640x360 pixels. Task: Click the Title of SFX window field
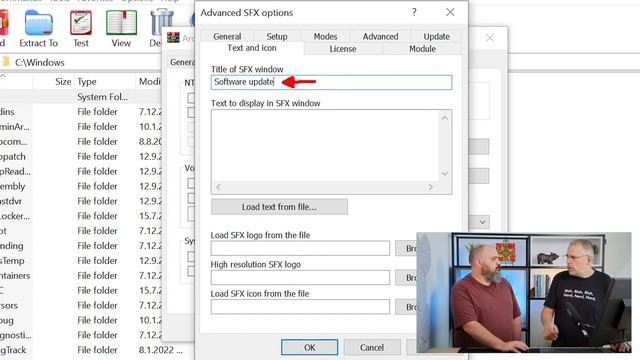331,82
